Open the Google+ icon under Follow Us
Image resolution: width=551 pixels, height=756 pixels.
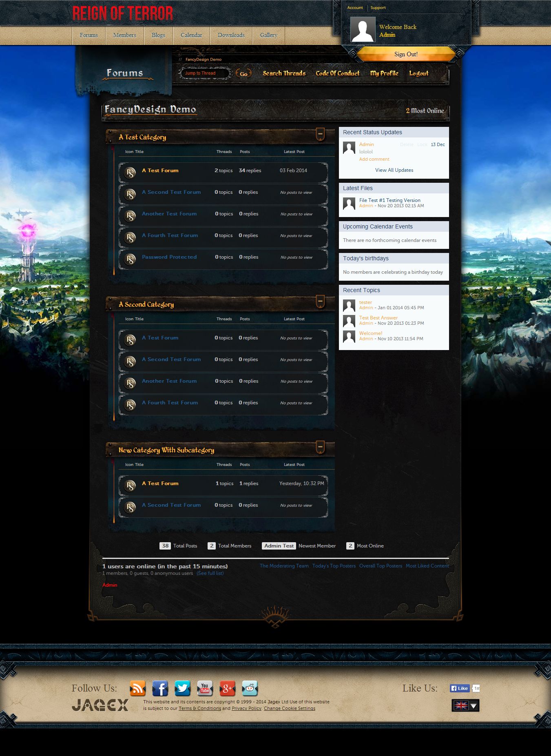coord(227,688)
